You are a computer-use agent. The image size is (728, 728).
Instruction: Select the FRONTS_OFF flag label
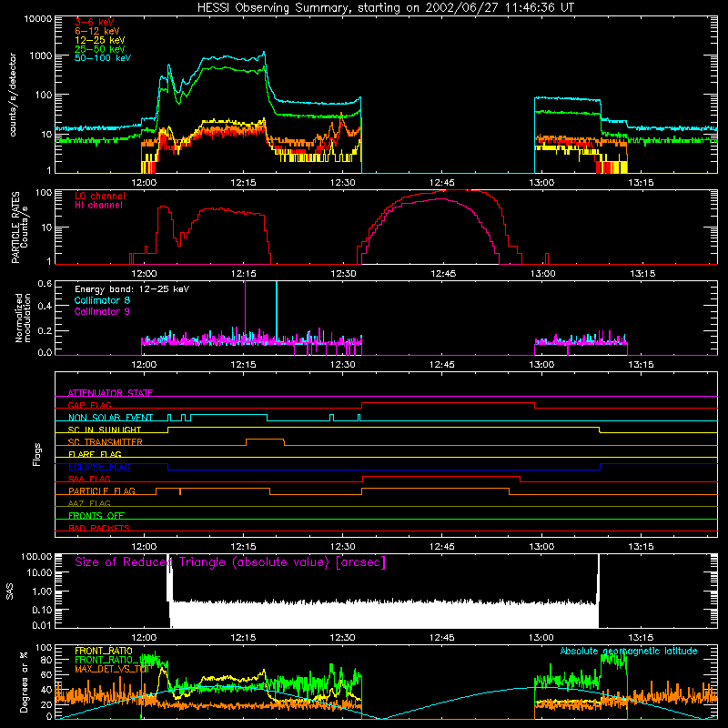coord(96,515)
